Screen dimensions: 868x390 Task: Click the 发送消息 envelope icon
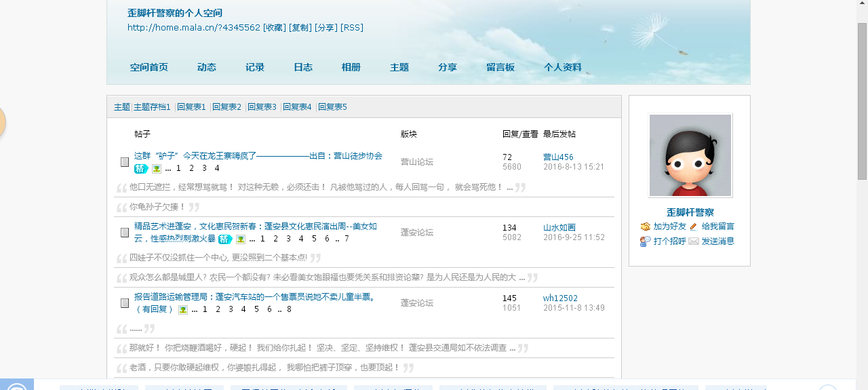click(694, 241)
